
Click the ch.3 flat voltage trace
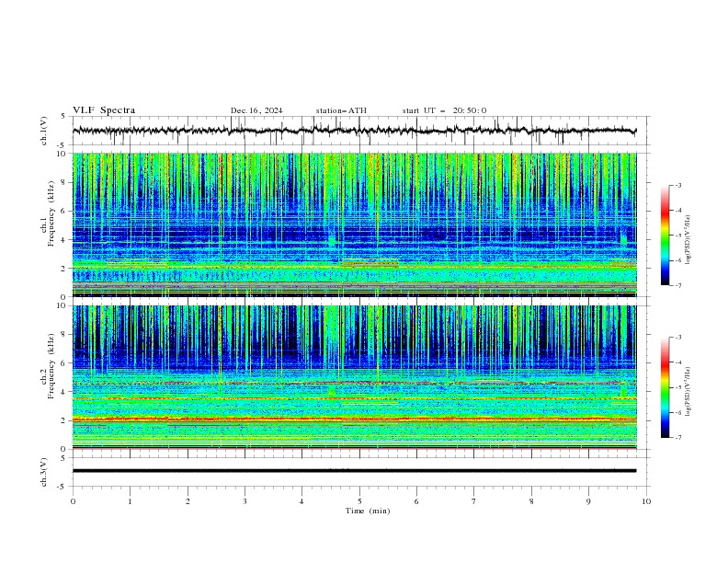[354, 471]
